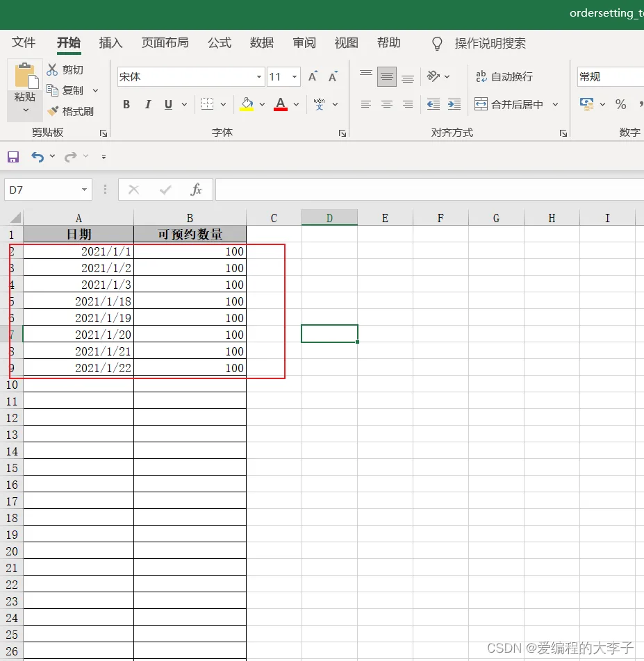
Task: Toggle underline formatting
Action: (168, 104)
